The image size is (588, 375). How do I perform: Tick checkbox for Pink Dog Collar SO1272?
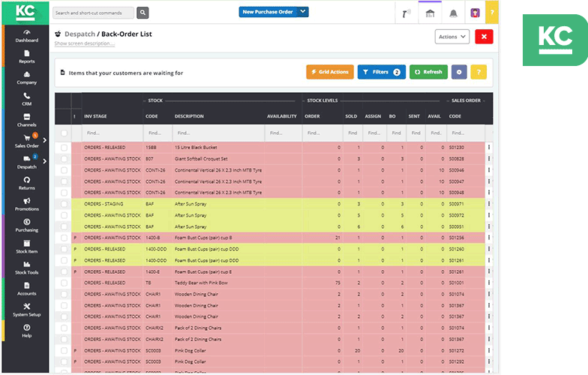point(64,351)
